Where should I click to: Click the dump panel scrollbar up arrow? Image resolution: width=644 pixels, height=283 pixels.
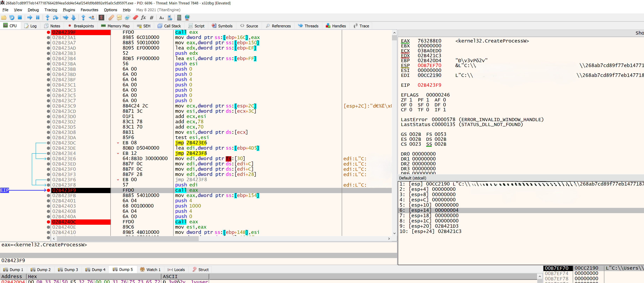[540, 276]
